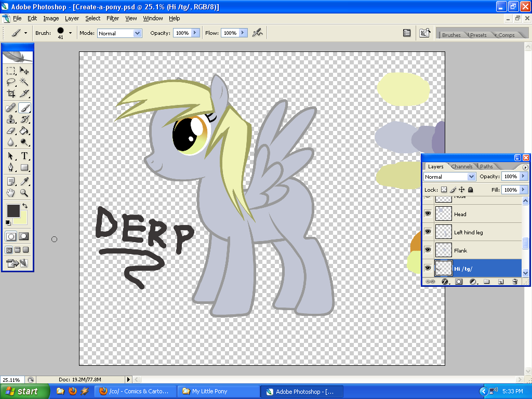Select the Crop tool
The image size is (532, 399).
pos(11,94)
